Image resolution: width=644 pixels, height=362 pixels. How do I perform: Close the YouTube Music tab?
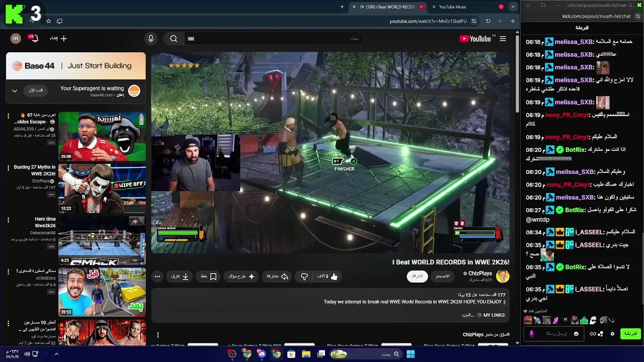[x=434, y=7]
